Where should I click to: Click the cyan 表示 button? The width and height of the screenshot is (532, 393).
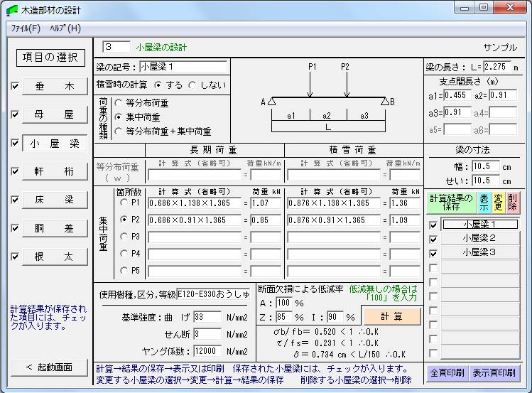coord(484,203)
